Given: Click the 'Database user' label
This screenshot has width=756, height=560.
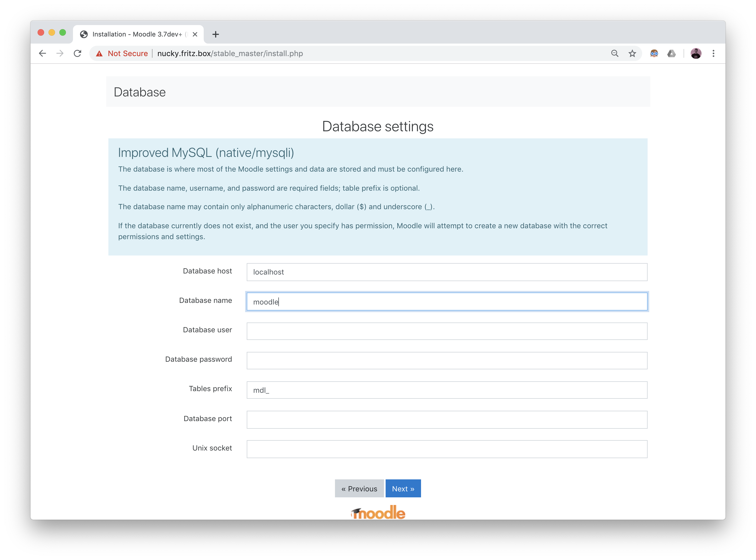Looking at the screenshot, I should [208, 330].
